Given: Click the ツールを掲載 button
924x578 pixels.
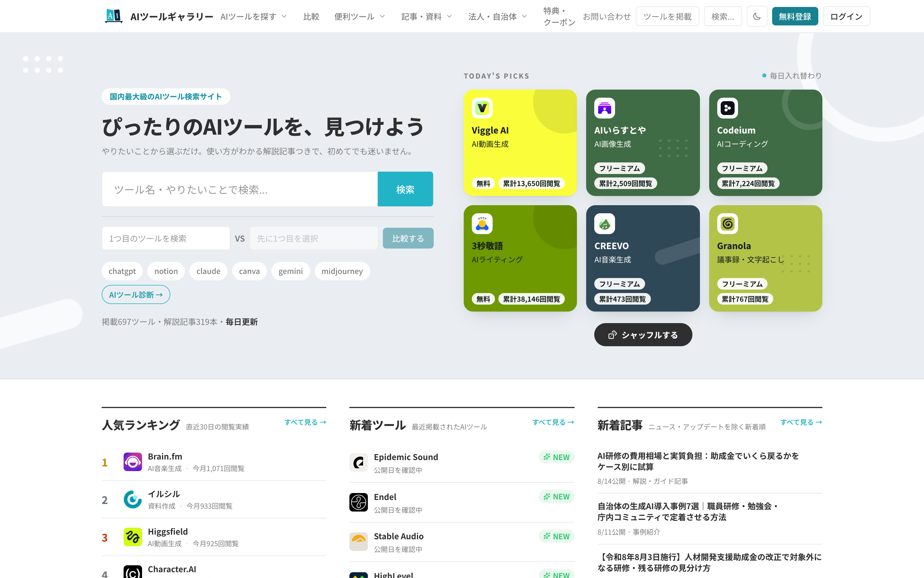Looking at the screenshot, I should point(667,16).
